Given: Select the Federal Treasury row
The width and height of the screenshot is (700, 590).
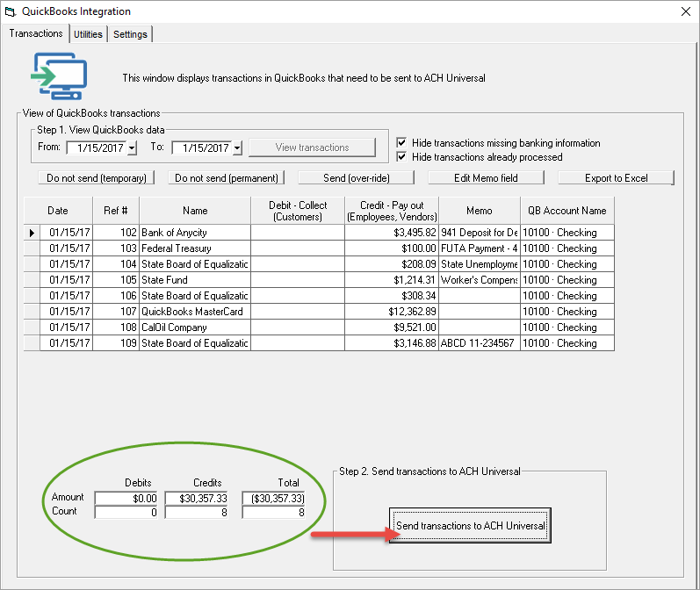Looking at the screenshot, I should [x=319, y=248].
